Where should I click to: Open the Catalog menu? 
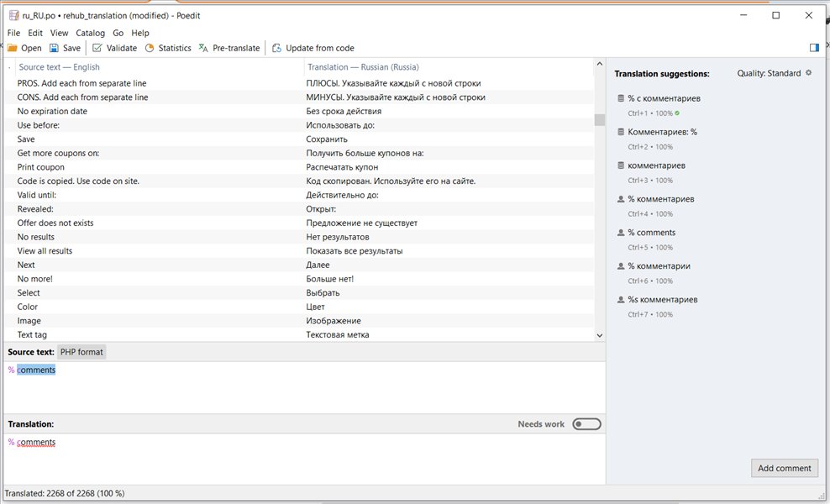(x=91, y=33)
